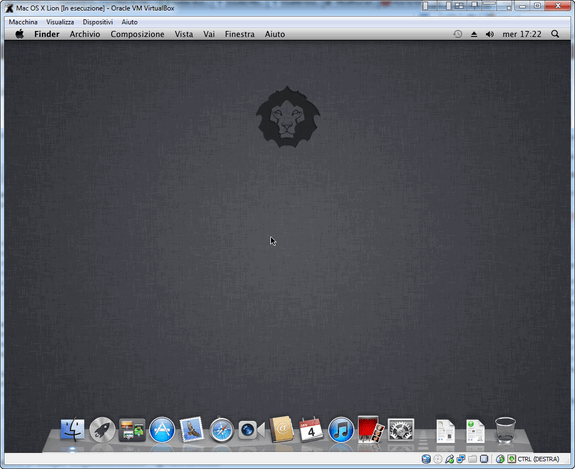Open System Preferences gear icon

(401, 430)
